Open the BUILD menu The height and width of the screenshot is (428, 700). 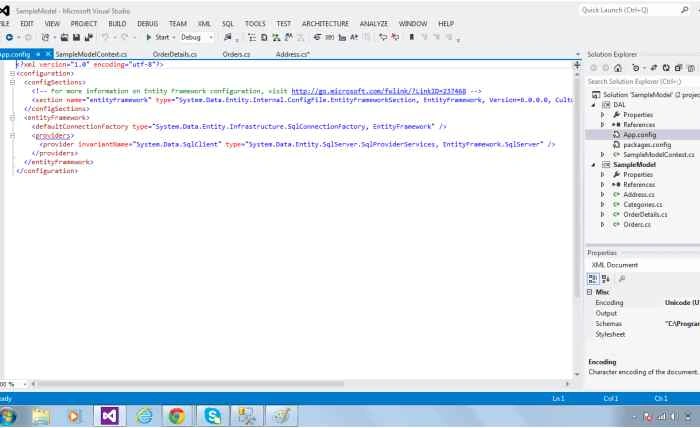[x=117, y=24]
